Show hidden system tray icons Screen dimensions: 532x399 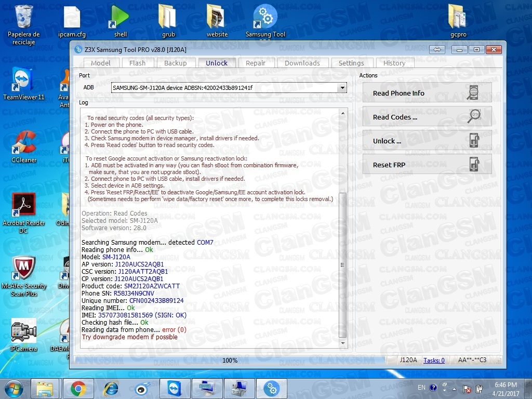coord(454,389)
